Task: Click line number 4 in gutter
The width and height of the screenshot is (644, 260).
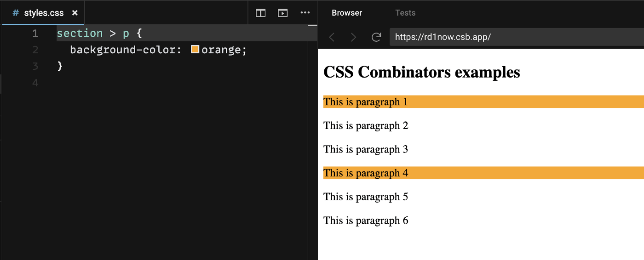Action: (x=35, y=83)
